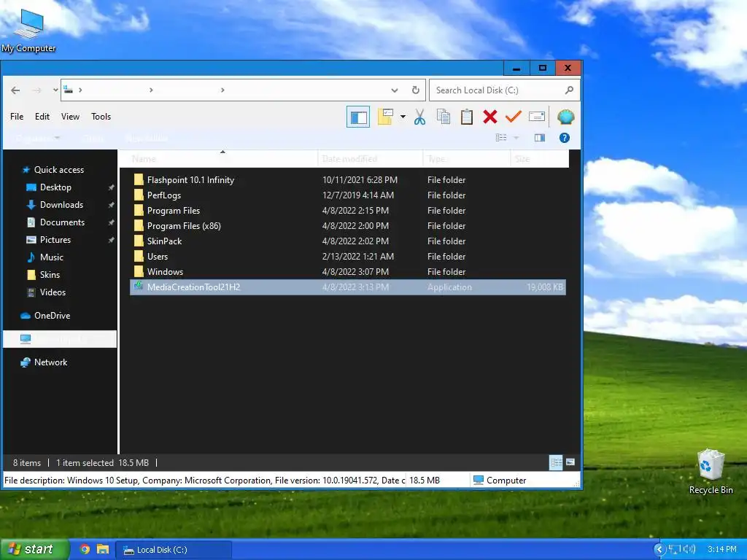This screenshot has width=747, height=560.
Task: Select Desktop in the navigation pane
Action: [55, 187]
